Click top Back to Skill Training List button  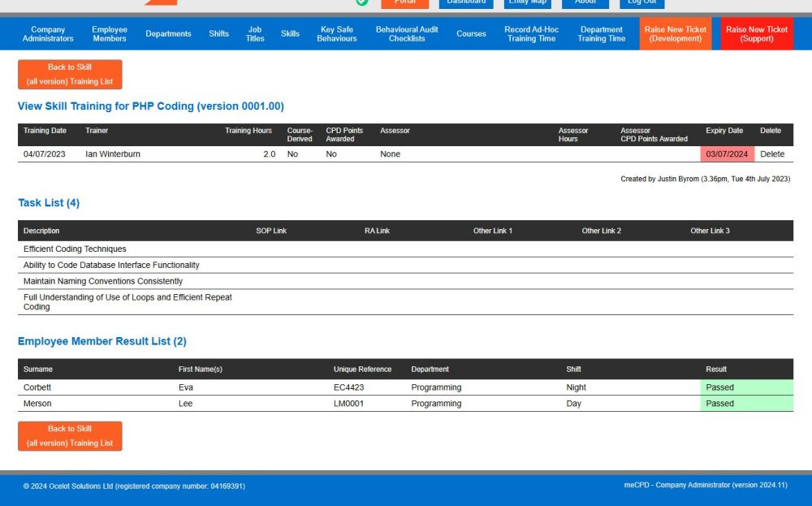70,74
